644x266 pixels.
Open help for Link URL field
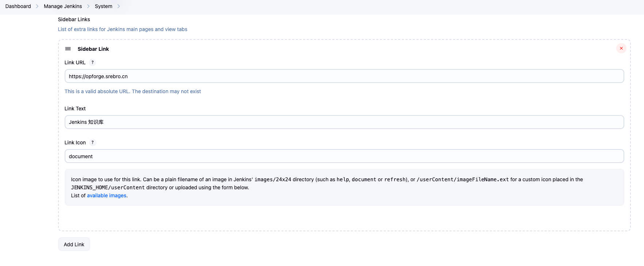(x=92, y=62)
